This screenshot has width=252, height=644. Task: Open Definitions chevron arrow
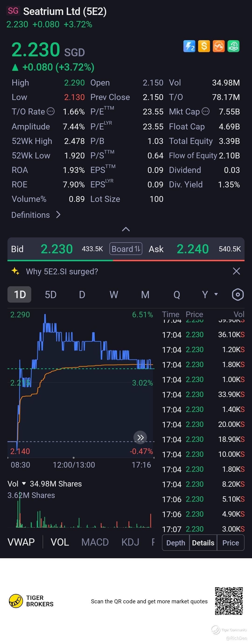pyautogui.click(x=58, y=215)
